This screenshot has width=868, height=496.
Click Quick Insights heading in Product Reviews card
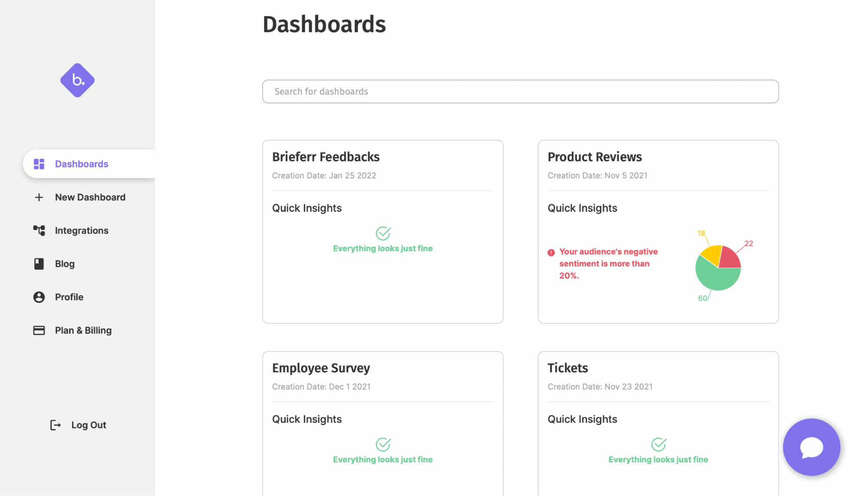[x=582, y=208]
